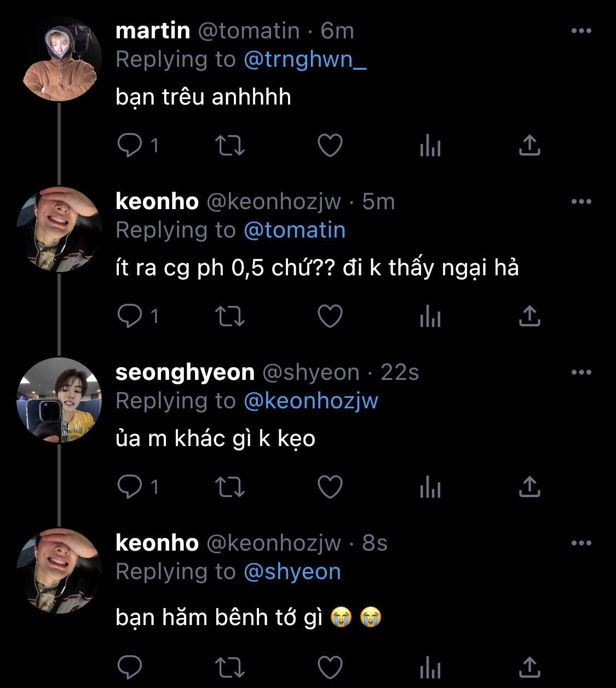This screenshot has height=688, width=616.
Task: Open more options on keonho's last reply
Action: pos(581,544)
